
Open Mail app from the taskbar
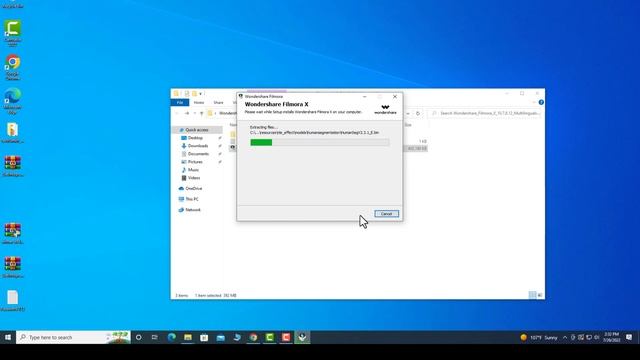pos(220,337)
